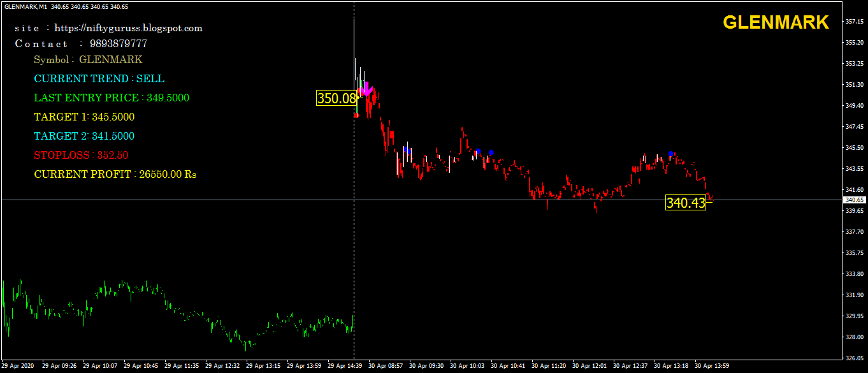Click 326.05 on the price axis
The width and height of the screenshot is (868, 373).
point(854,358)
